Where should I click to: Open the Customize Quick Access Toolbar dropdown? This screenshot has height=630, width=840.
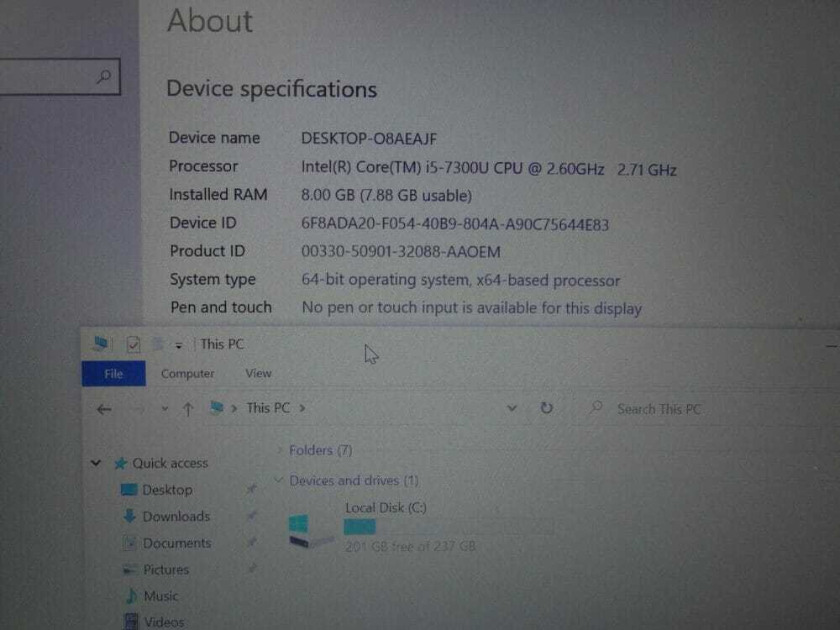pos(178,346)
